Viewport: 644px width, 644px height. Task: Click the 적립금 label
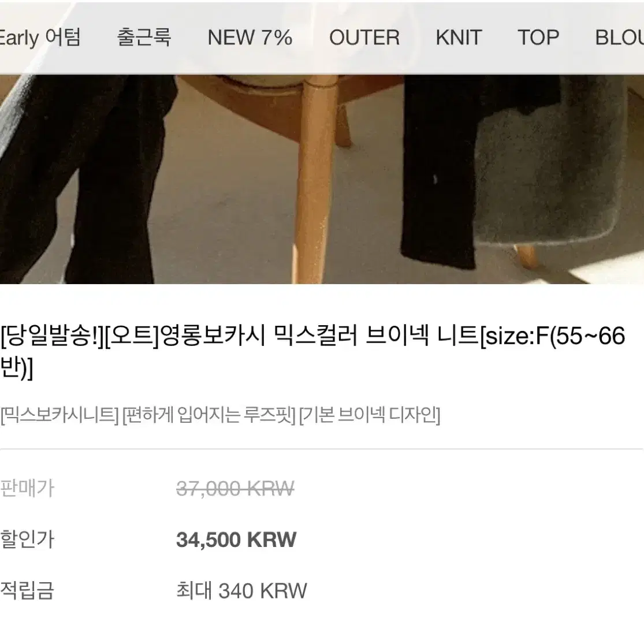(27, 591)
